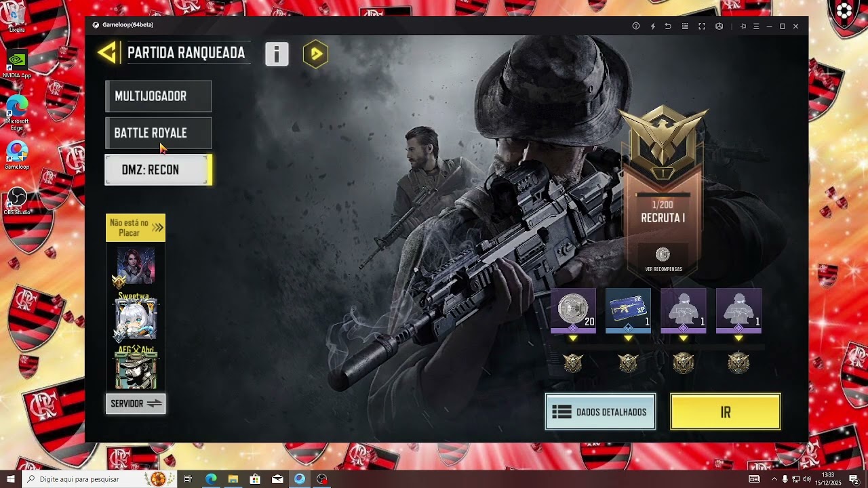Select the weapon XP card reward
This screenshot has width=868, height=488.
click(x=628, y=310)
